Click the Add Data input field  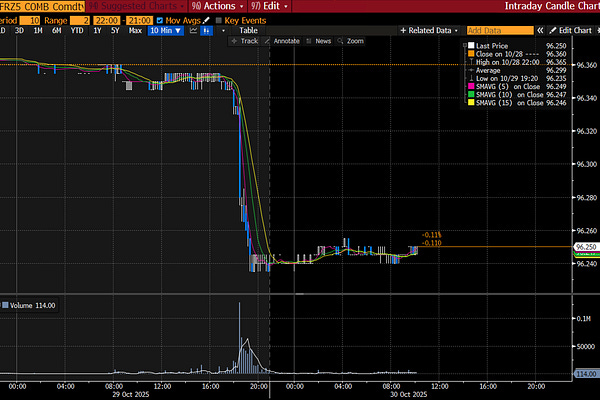500,31
